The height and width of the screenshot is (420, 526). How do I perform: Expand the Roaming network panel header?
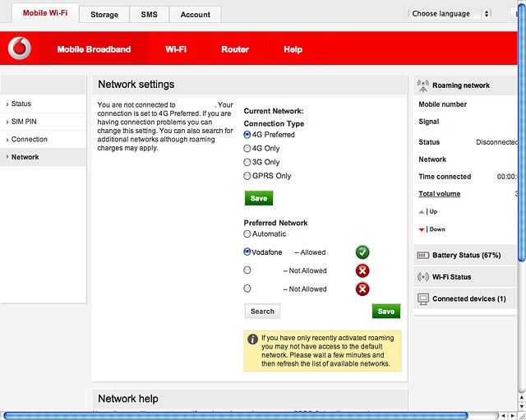tap(465, 85)
